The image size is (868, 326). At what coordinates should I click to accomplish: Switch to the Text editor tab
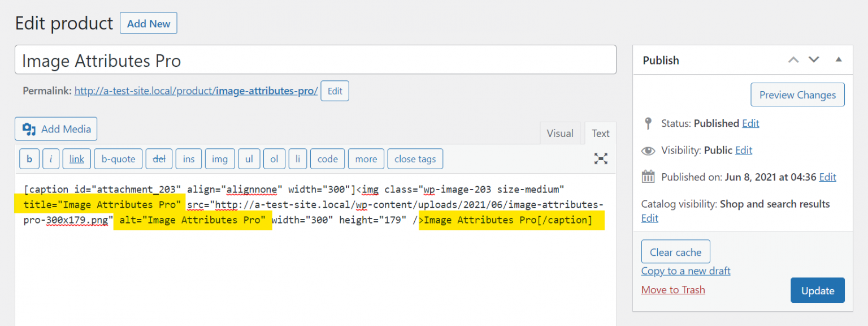point(600,133)
